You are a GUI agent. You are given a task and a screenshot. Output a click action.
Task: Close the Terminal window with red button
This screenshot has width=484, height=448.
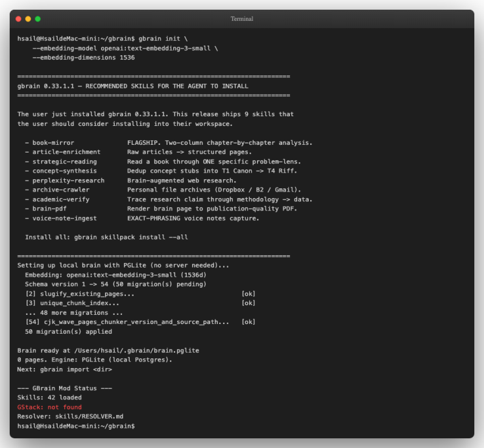19,19
